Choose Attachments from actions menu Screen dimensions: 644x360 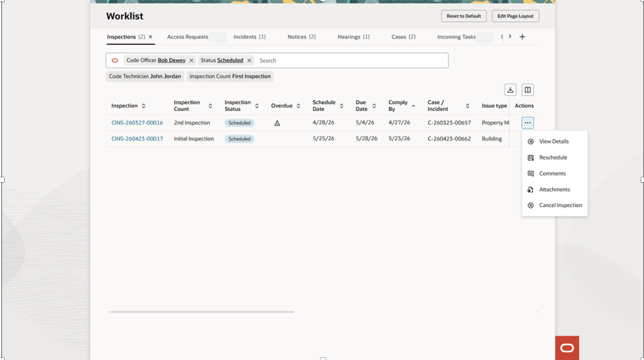pyautogui.click(x=555, y=189)
